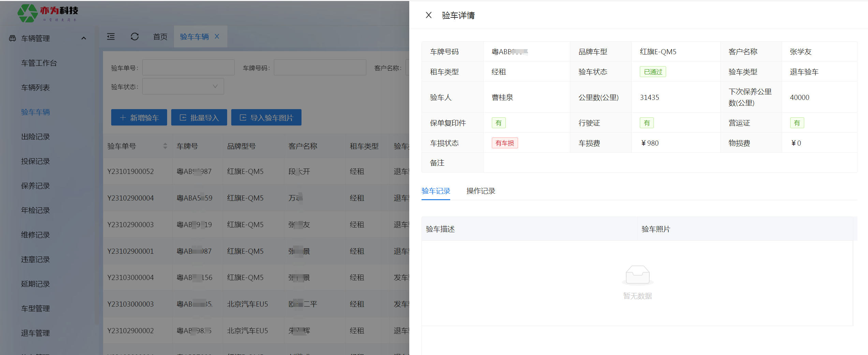
Task: Click the 新增验车 button
Action: [139, 118]
